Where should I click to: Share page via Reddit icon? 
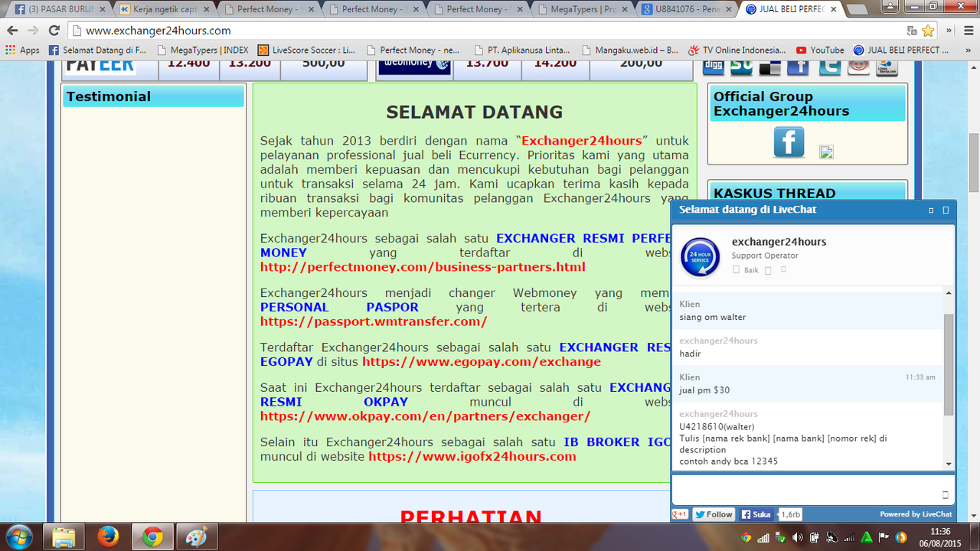click(x=858, y=67)
